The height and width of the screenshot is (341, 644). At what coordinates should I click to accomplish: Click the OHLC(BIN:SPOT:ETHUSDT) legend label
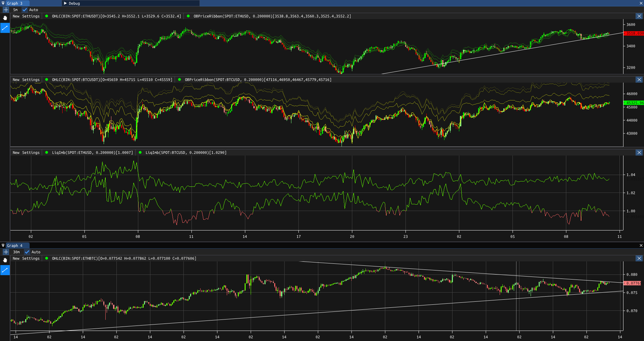coord(116,16)
